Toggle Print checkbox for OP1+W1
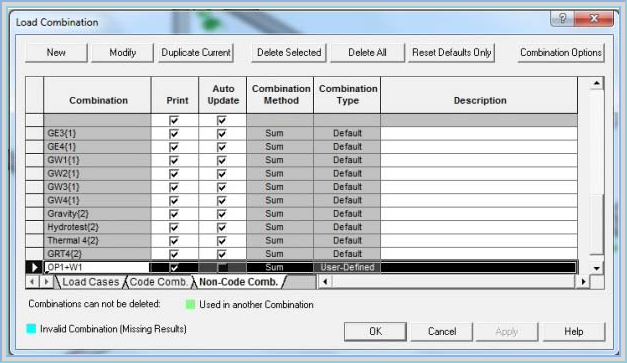The height and width of the screenshot is (363, 627). [174, 267]
